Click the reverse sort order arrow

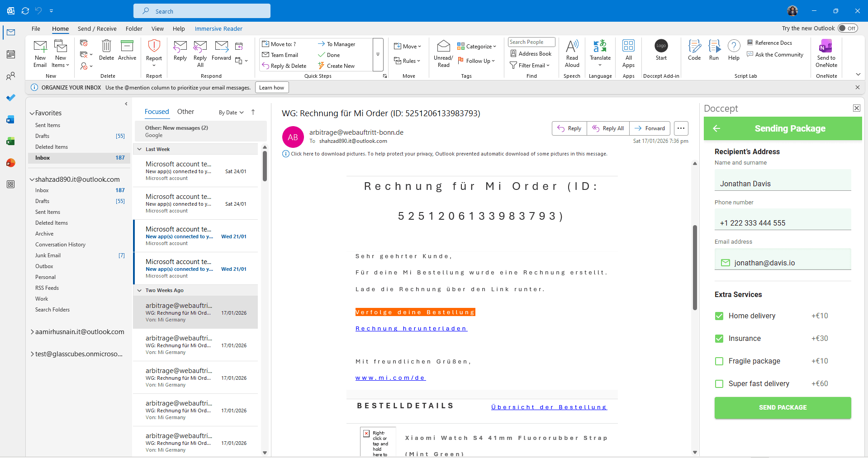coord(253,112)
